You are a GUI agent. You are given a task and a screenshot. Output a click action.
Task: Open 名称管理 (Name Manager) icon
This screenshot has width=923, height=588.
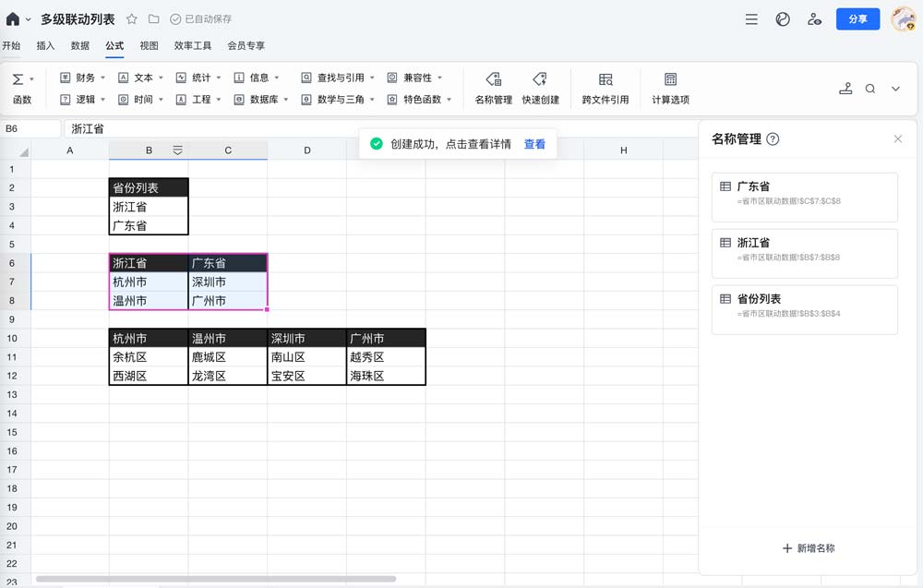(x=493, y=80)
